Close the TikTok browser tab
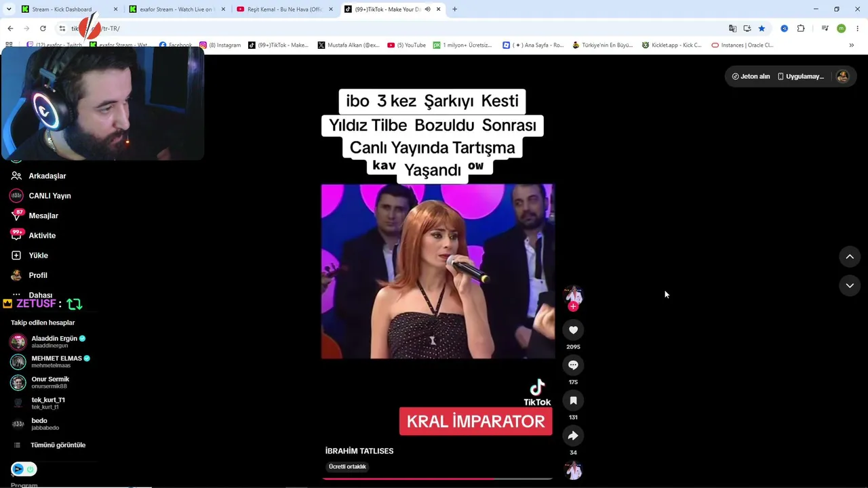 [x=439, y=9]
